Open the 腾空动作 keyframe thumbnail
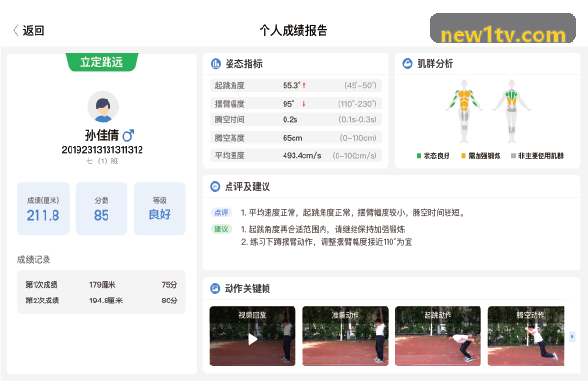 [x=526, y=336]
